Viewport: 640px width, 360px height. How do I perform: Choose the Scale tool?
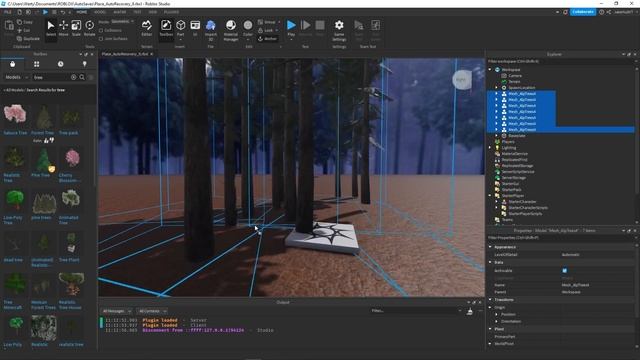tap(76, 28)
